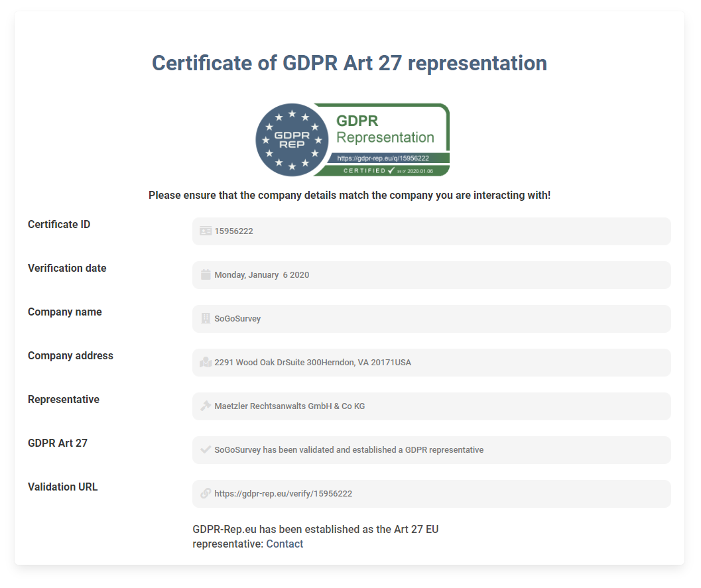Click the Company address field
Screen dimensions: 701x588
click(431, 363)
